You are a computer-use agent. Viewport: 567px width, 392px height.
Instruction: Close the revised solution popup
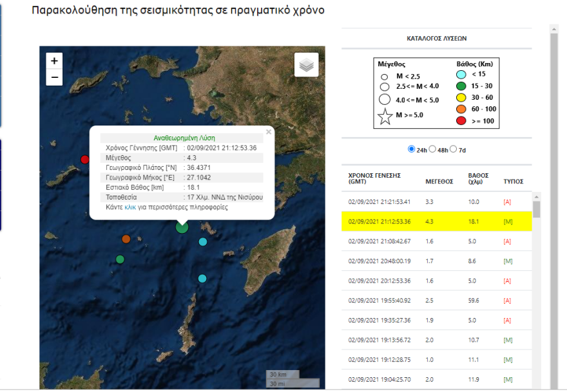pos(269,131)
